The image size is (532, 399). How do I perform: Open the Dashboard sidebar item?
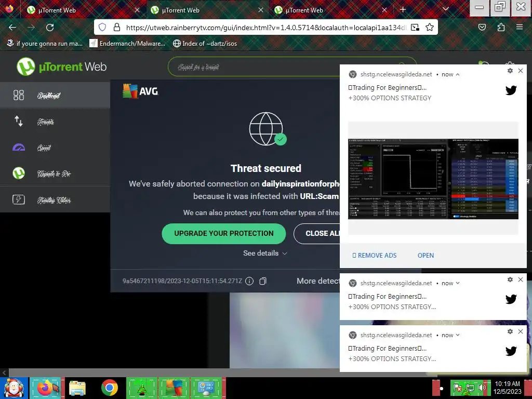55,96
